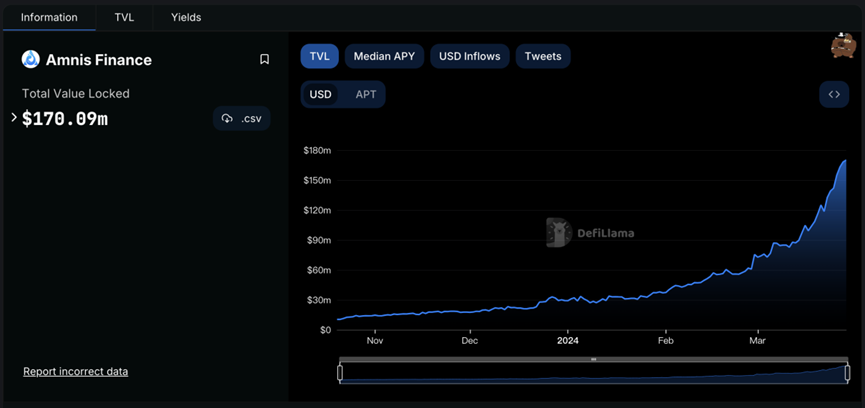Click the $180m axis label
865x408 pixels.
click(x=317, y=150)
